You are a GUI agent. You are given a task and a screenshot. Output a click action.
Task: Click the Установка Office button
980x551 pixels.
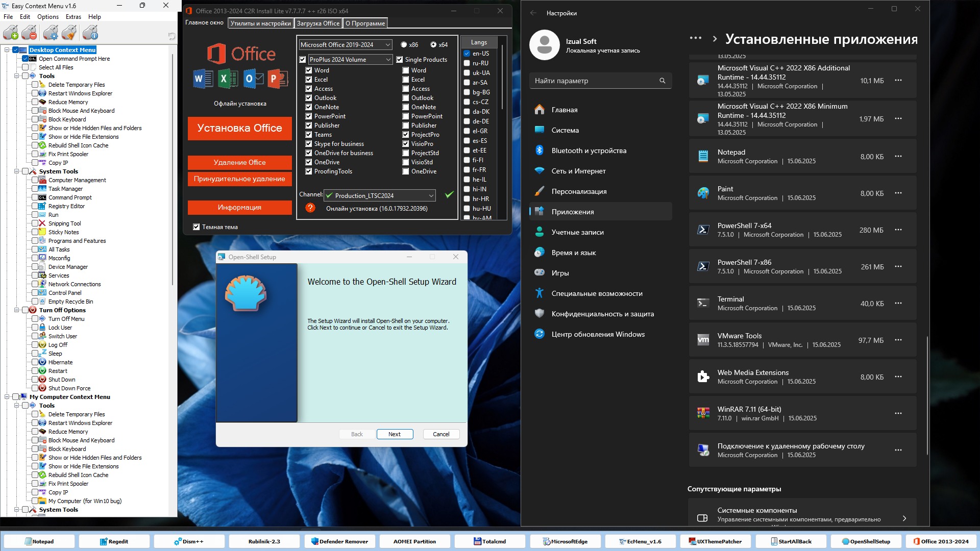click(x=240, y=128)
